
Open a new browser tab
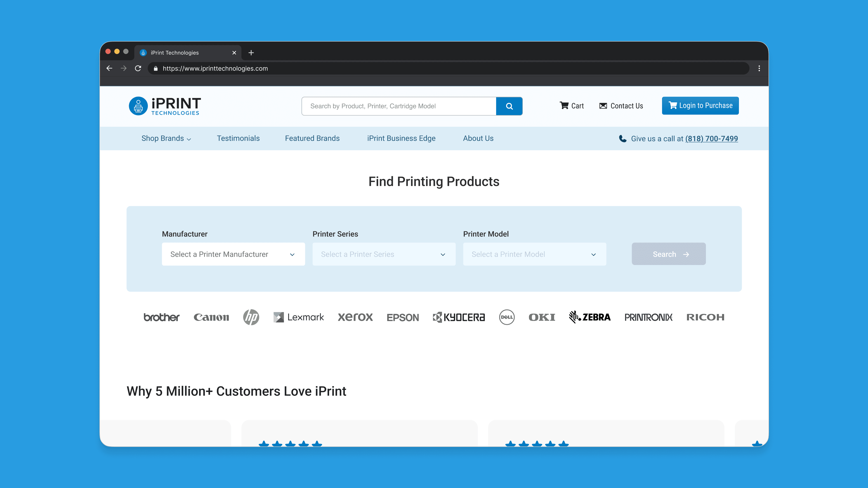pos(251,53)
